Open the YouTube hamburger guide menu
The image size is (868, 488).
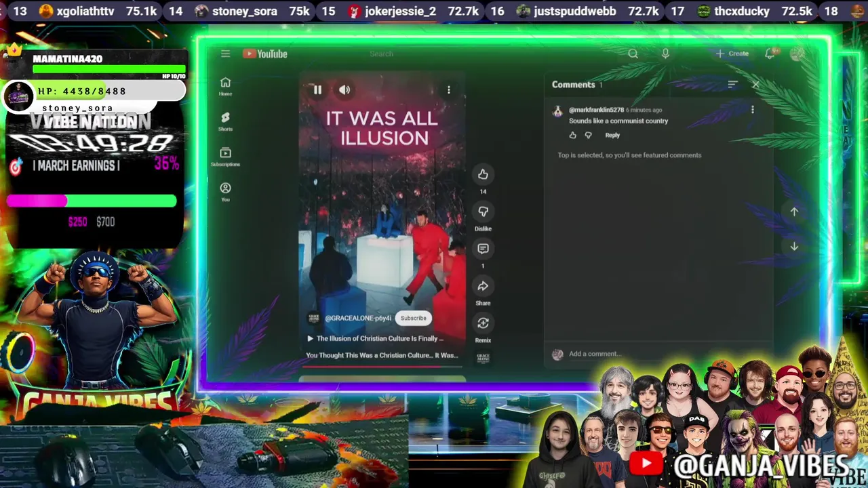pos(225,54)
